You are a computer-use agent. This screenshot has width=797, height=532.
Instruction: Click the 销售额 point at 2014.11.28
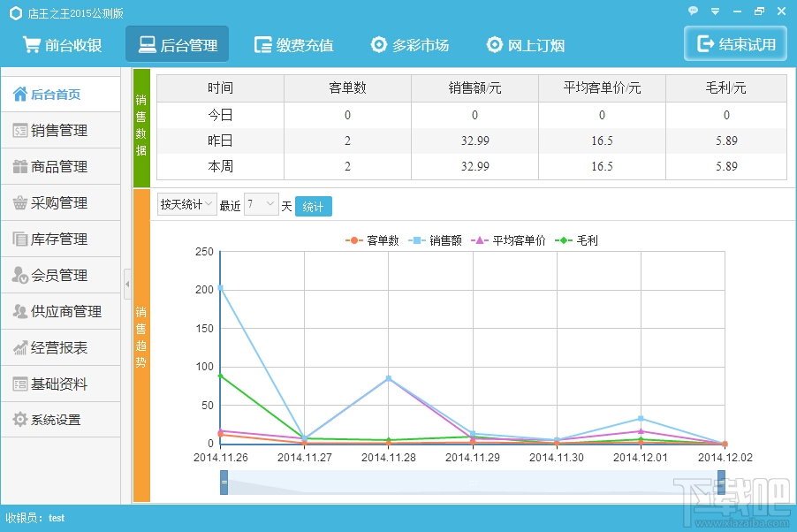pyautogui.click(x=389, y=378)
